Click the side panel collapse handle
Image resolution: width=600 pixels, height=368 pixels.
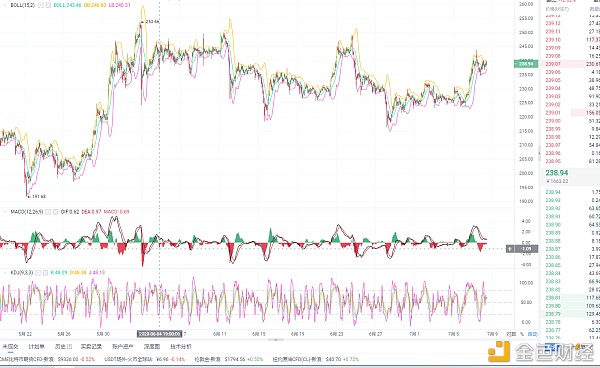coord(539,153)
